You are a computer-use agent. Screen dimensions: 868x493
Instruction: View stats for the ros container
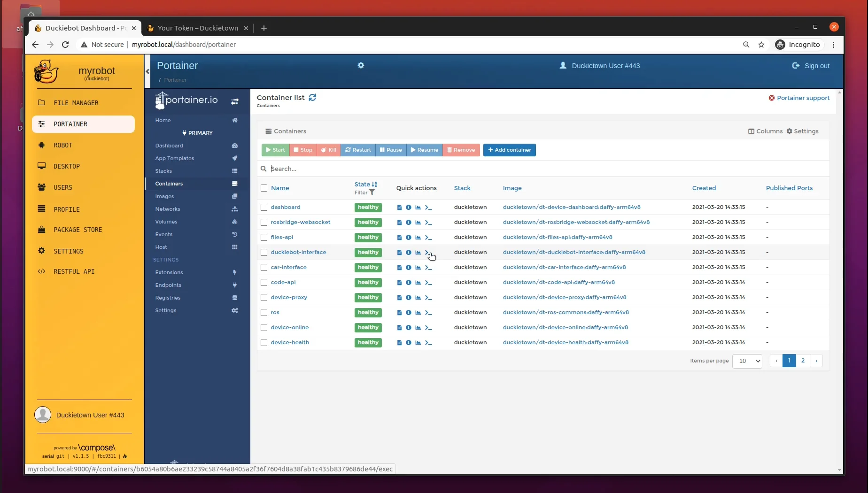(x=418, y=312)
